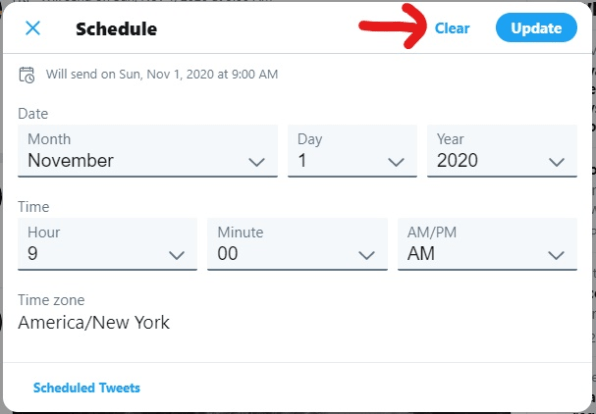Open the Scheduled Tweets link
Image resolution: width=596 pixels, height=414 pixels.
pyautogui.click(x=87, y=388)
